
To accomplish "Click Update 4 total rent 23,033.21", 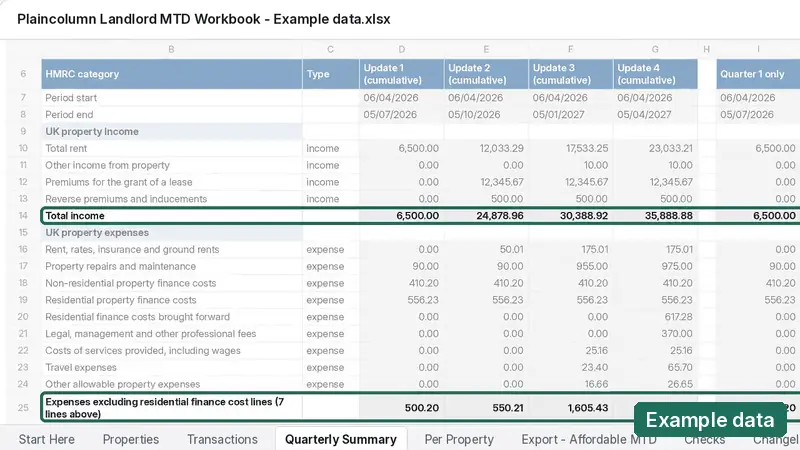I will 655,148.
